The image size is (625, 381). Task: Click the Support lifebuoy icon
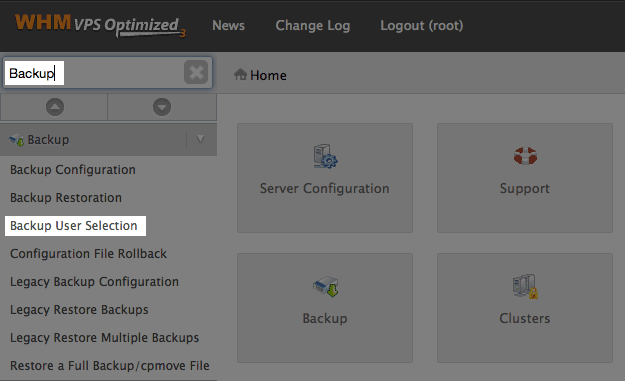click(525, 156)
